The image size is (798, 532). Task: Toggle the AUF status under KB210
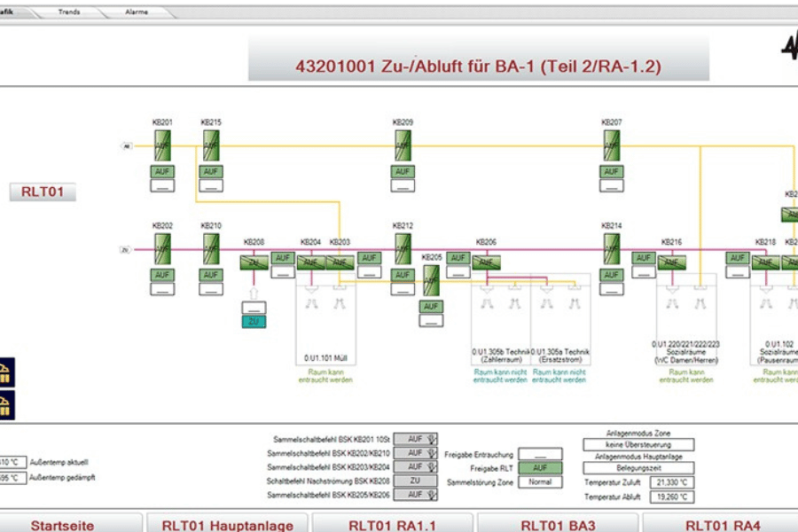pyautogui.click(x=211, y=275)
